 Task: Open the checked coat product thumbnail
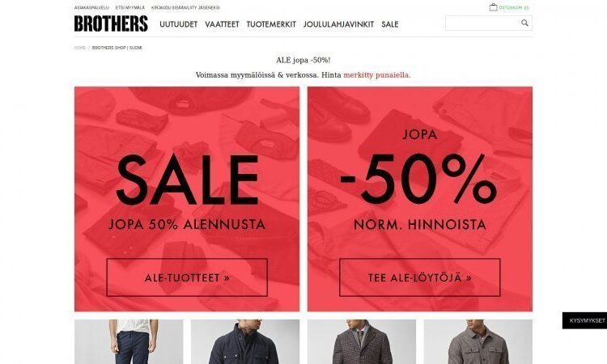[362, 341]
